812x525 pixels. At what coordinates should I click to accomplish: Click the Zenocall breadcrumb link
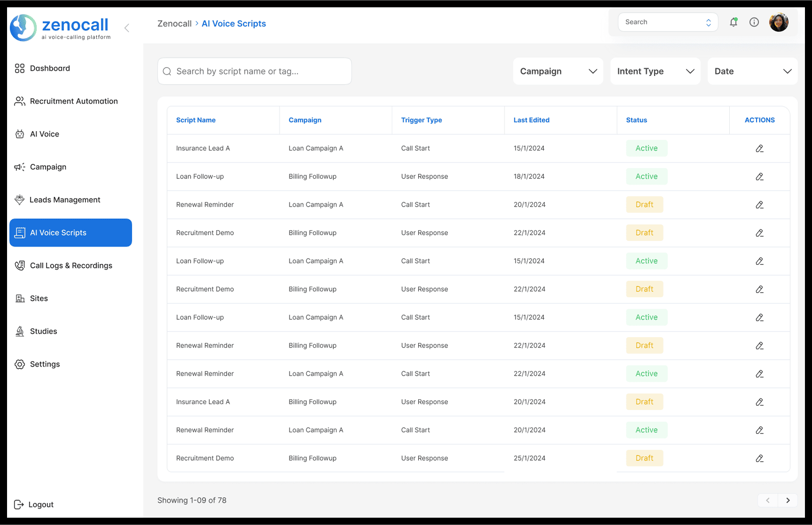click(x=174, y=23)
